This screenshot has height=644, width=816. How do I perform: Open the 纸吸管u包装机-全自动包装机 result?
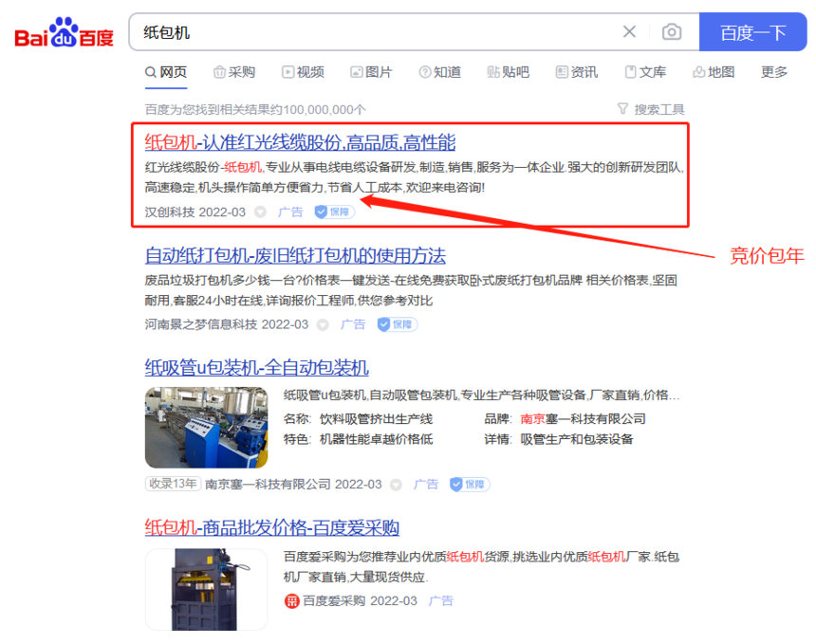(256, 368)
